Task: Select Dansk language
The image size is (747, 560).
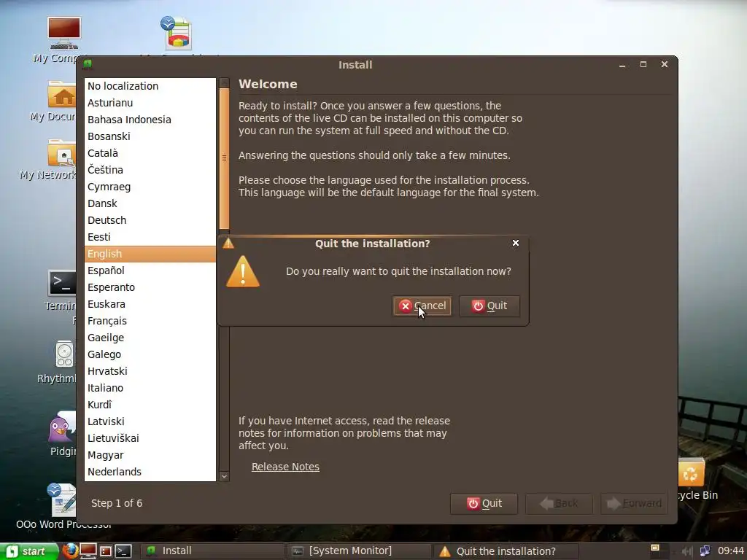Action: click(x=150, y=203)
